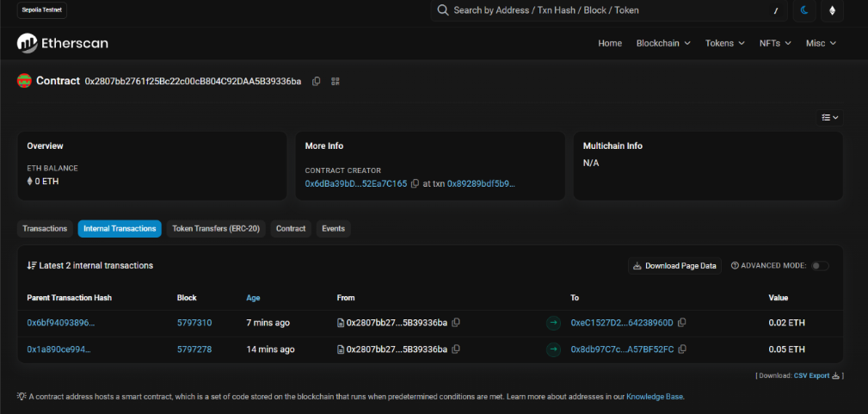Copy To address 0xeC1527D2...64238960D
The width and height of the screenshot is (868, 414).
point(682,323)
